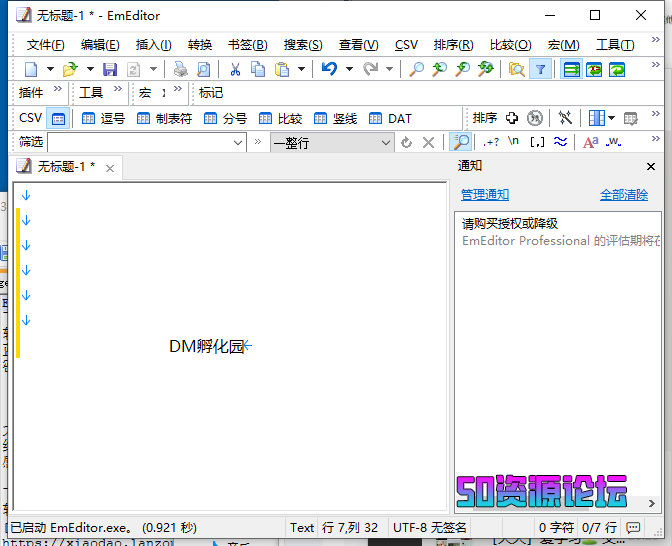Toggle incremental search magnifier in filter bar
Image resolution: width=672 pixels, height=546 pixels.
pos(461,142)
